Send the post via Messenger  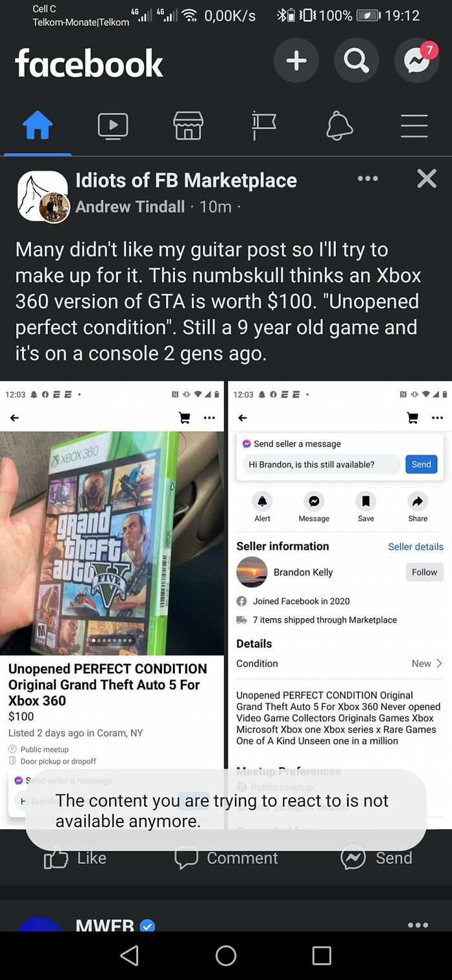(x=376, y=858)
